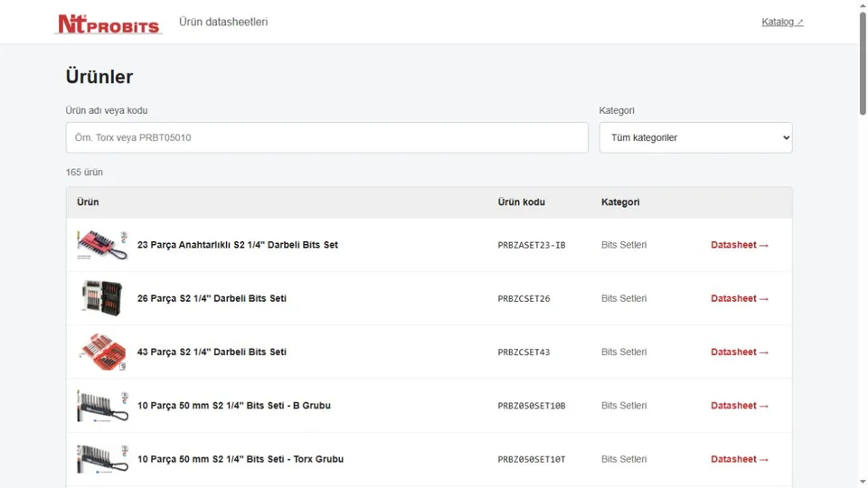Click product code PRBZ050SET10T
The width and height of the screenshot is (868, 488).
pos(532,460)
